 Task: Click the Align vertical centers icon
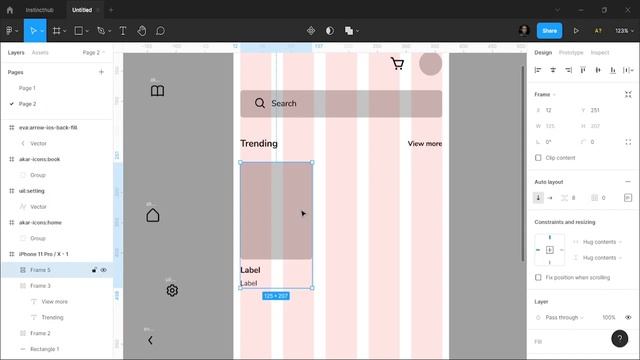598,70
